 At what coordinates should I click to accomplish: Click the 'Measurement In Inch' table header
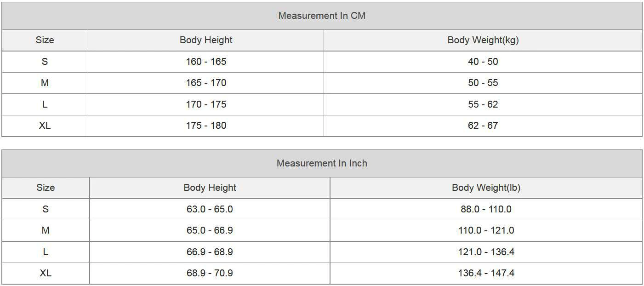[x=322, y=163]
